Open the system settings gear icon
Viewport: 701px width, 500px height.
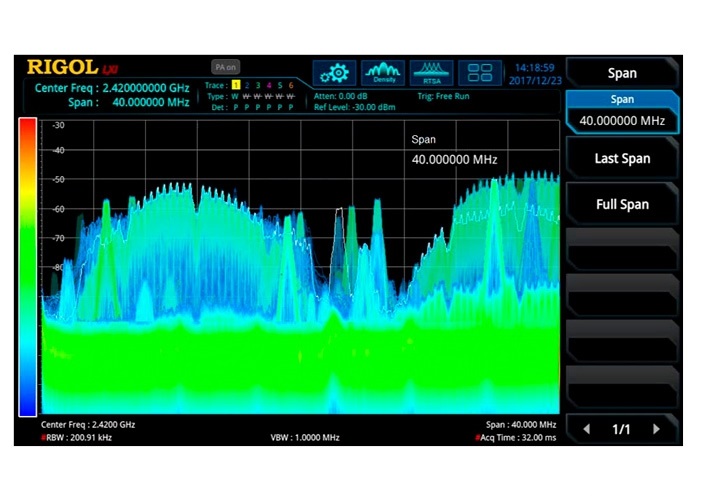point(334,73)
